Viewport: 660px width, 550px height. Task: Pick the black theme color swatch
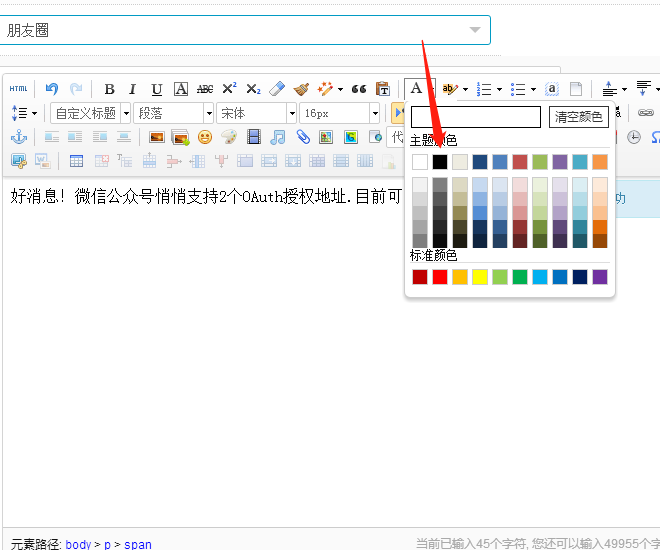pos(440,162)
